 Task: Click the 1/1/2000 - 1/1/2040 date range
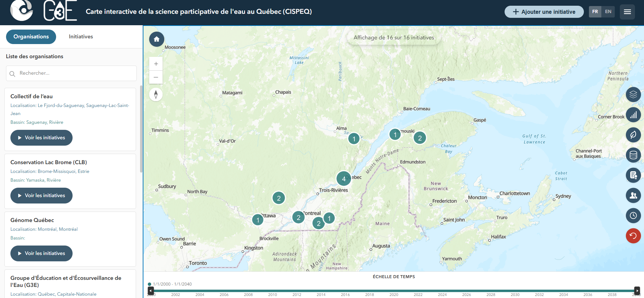point(172,284)
